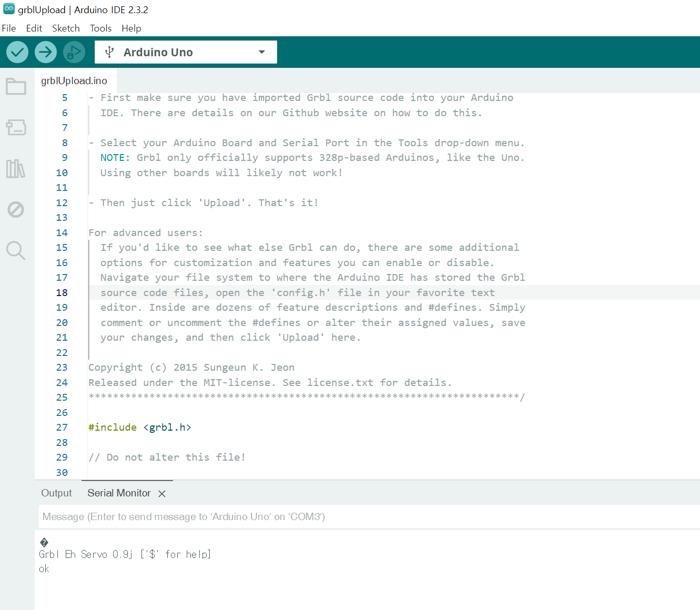Viewport: 700px width, 610px height.
Task: Click the 'Arduino Uno' board name label
Action: (x=158, y=52)
